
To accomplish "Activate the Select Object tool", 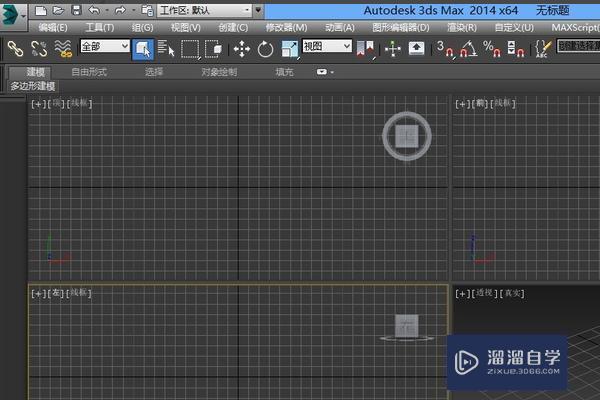I will pyautogui.click(x=142, y=47).
